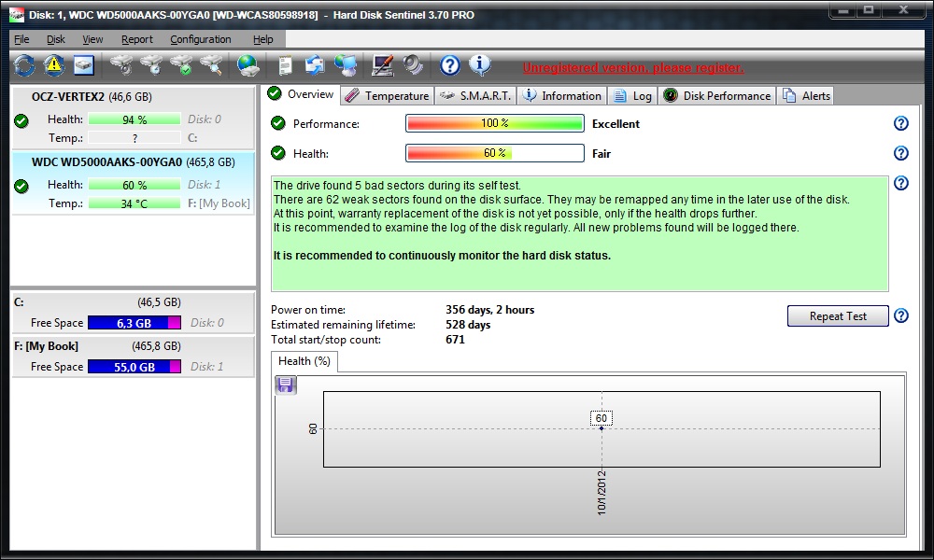This screenshot has width=934, height=560.
Task: Open the Alerts tab
Action: click(x=807, y=96)
